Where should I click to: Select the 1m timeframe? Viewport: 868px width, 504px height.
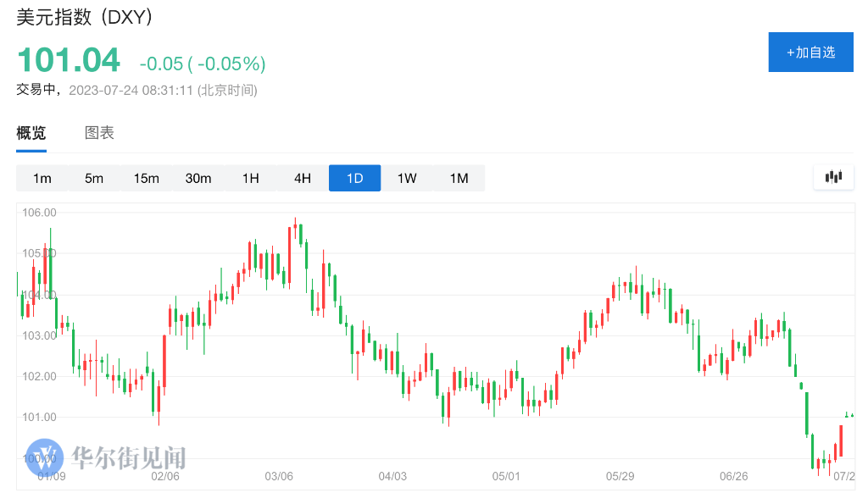42,178
